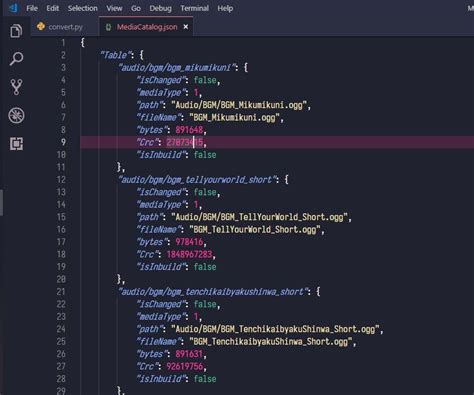
Task: Click line number 21 in the gutter
Action: [61, 292]
